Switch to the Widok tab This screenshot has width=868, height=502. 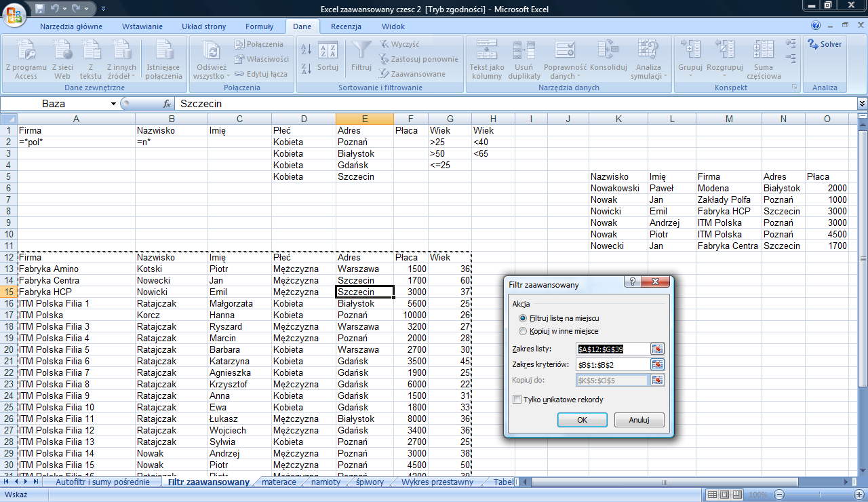coord(393,26)
